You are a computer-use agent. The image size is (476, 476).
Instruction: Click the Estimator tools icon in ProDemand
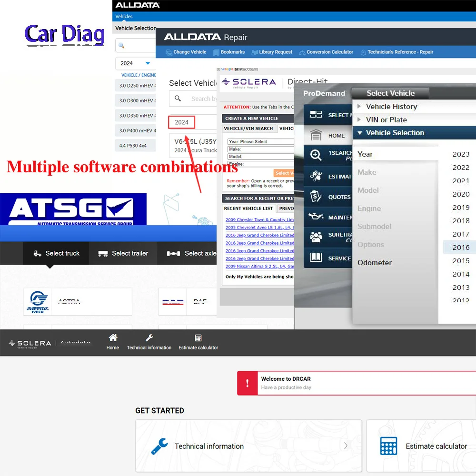[316, 176]
